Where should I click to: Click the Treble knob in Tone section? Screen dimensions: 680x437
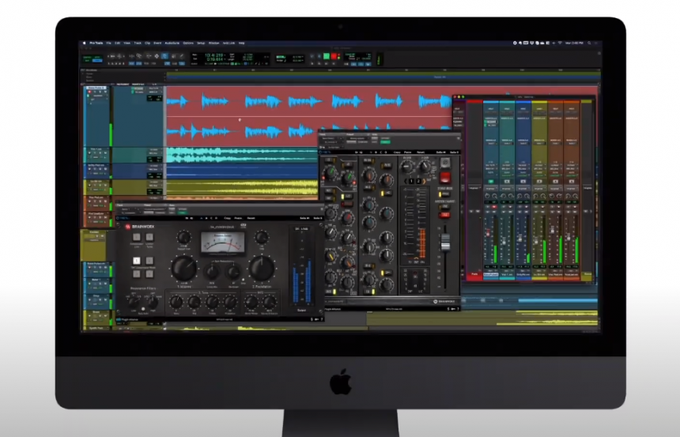coord(212,302)
